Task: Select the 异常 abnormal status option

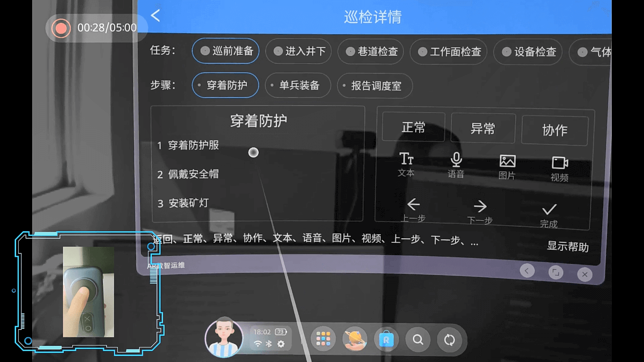Action: click(x=482, y=129)
